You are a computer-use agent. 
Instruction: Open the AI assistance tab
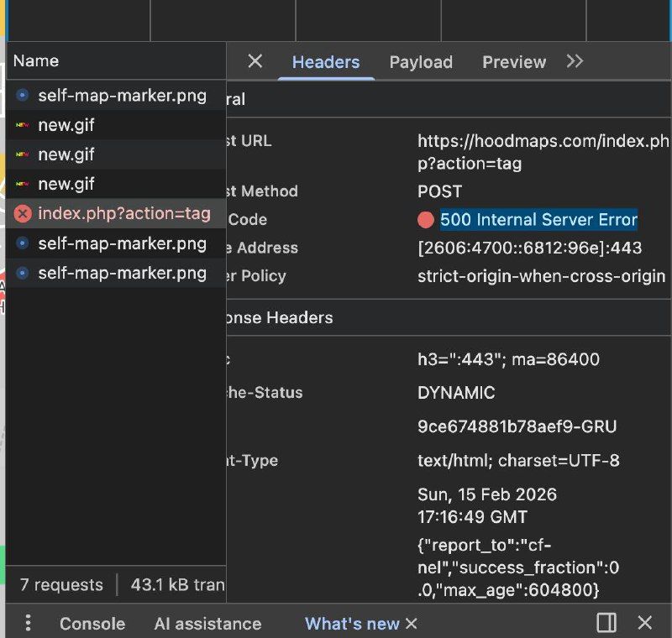pos(207,624)
